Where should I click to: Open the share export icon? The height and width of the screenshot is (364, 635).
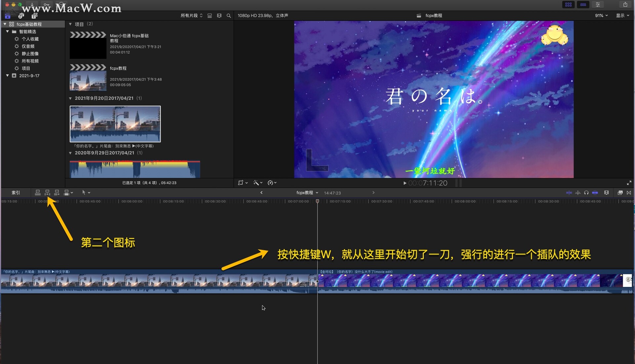(625, 5)
